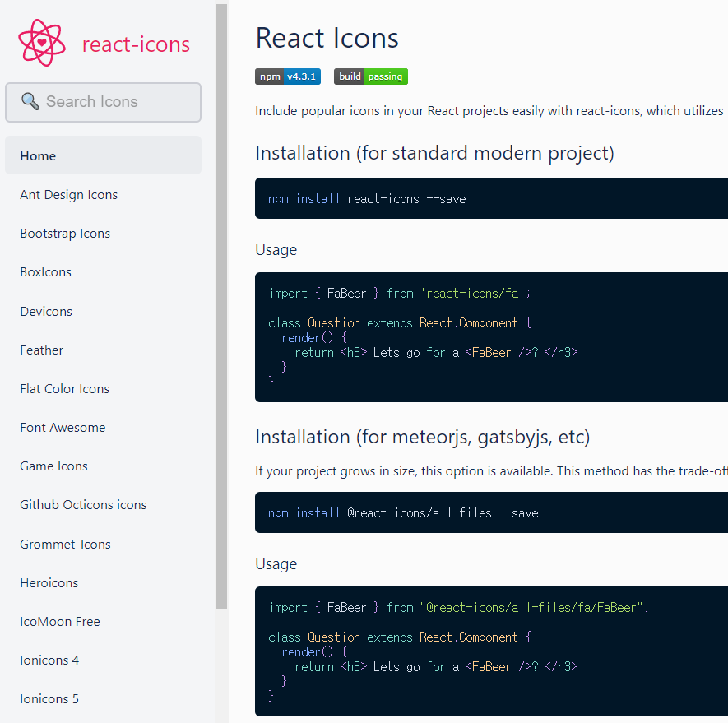Screen dimensions: 728x723
Task: Click the build passing badge
Action: 370,76
